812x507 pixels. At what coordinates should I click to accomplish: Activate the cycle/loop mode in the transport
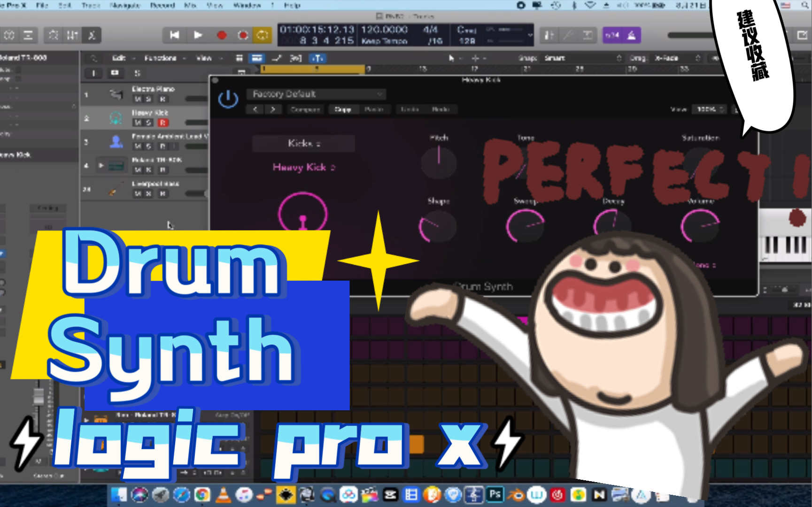tap(262, 35)
